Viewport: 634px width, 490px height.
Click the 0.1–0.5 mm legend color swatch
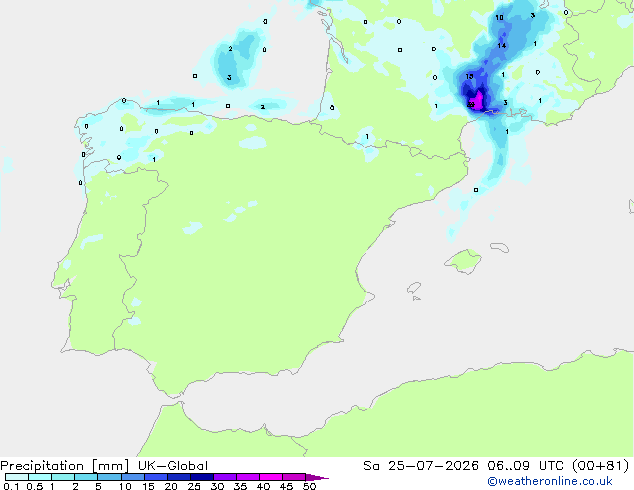tap(17, 477)
